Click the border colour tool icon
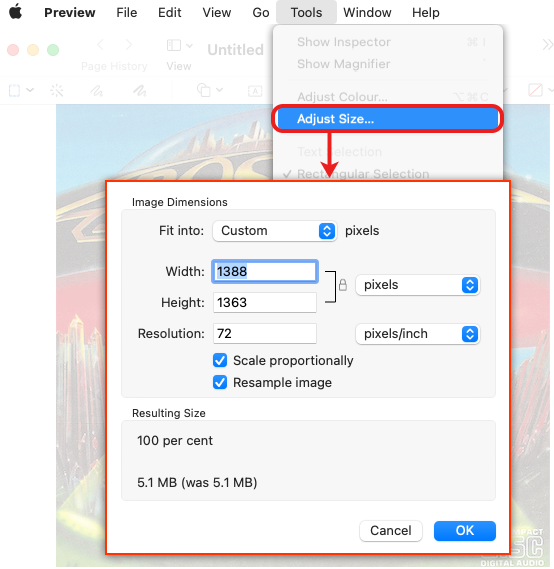Image resolution: width=554 pixels, height=569 pixels. 535,90
